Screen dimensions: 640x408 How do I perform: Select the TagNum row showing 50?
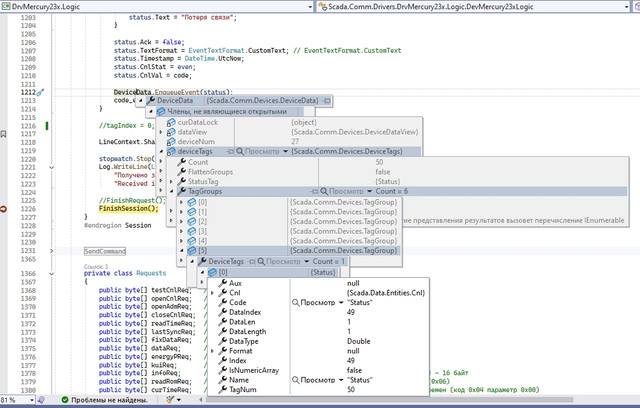tap(318, 390)
